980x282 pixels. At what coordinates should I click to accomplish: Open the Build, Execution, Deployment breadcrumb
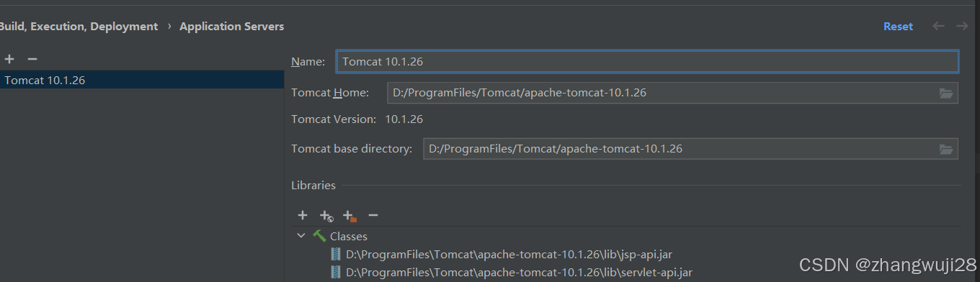tap(79, 26)
